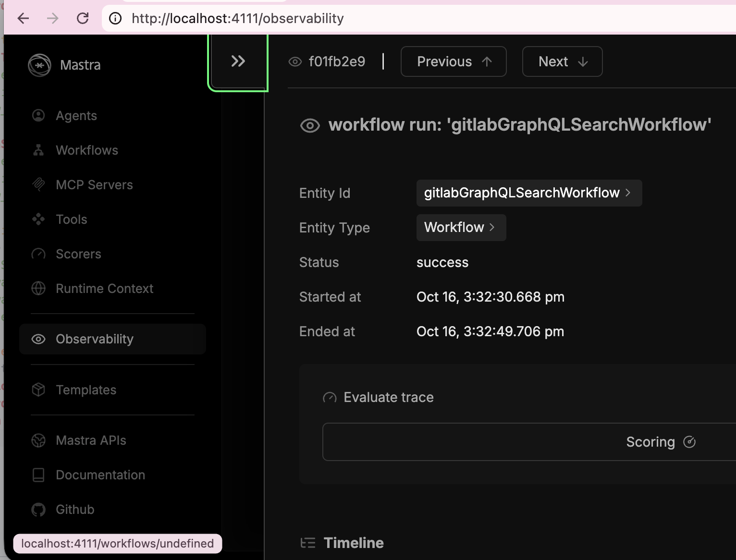Click the browser forward arrow
Screen dimensions: 736x560
tap(53, 19)
